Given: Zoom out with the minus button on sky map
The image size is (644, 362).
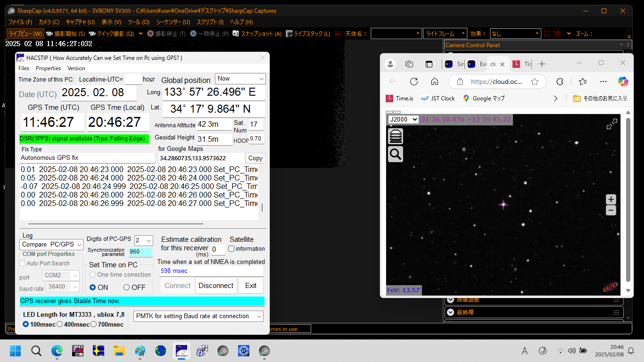Looking at the screenshot, I should click(x=611, y=210).
